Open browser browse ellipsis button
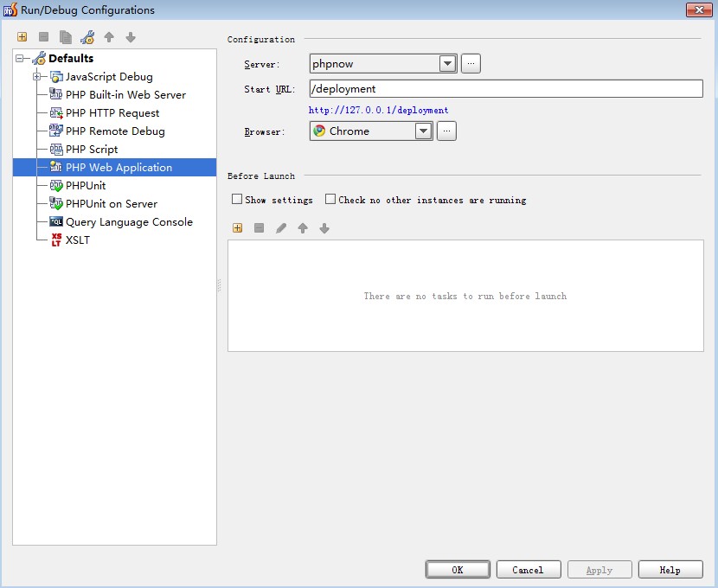The image size is (718, 588). (446, 131)
